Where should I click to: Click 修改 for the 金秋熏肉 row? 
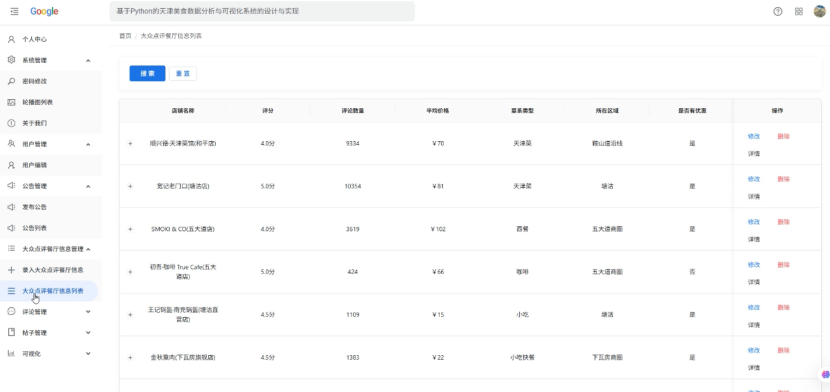(x=754, y=350)
